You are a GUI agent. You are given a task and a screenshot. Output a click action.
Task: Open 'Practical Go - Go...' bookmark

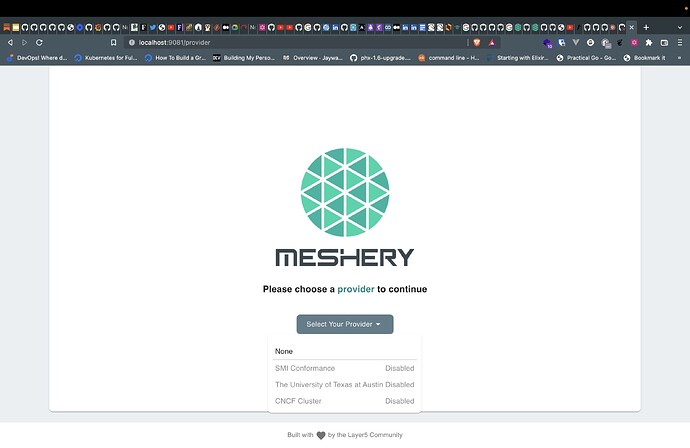point(586,58)
